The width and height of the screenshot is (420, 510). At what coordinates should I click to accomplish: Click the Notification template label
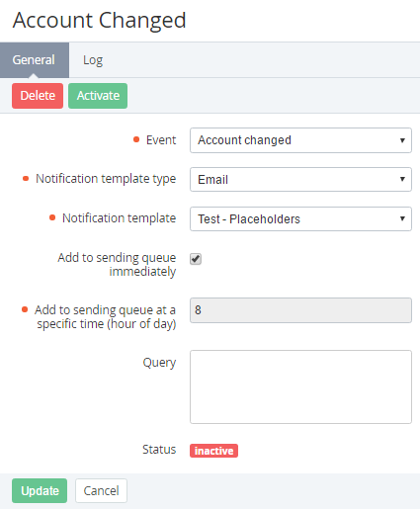(119, 218)
